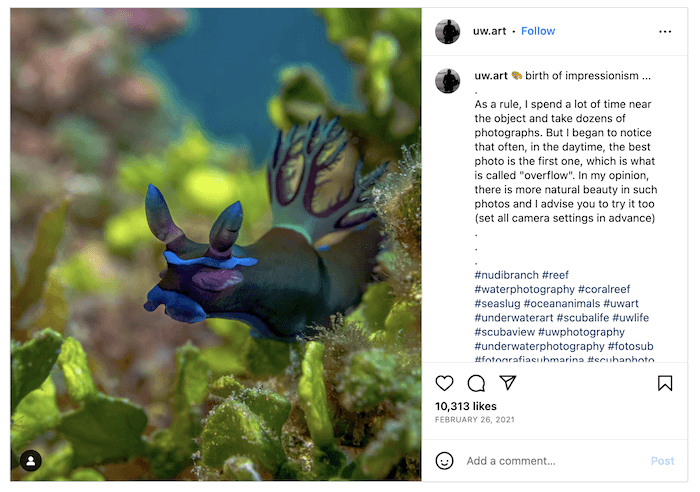
Task: Share the post with the paper plane icon
Action: tap(508, 383)
